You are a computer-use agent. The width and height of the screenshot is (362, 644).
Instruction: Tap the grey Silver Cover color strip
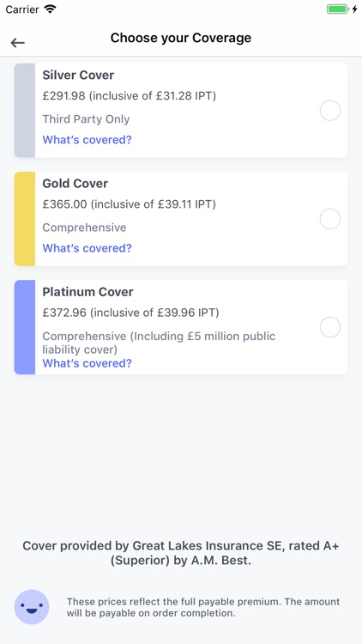(x=25, y=110)
